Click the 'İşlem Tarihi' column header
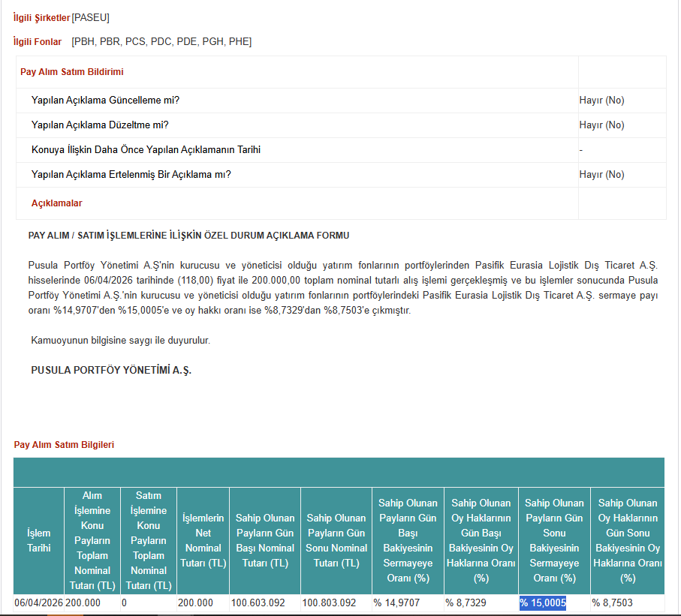 [x=38, y=540]
